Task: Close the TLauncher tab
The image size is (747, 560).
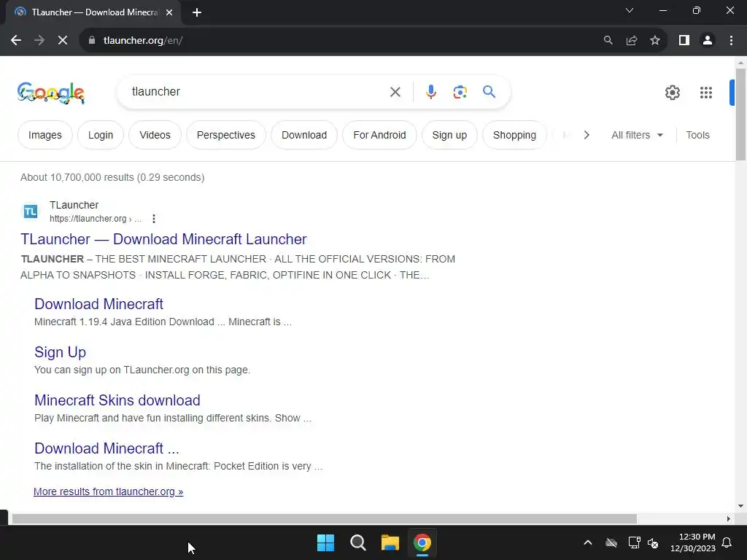Action: [169, 12]
